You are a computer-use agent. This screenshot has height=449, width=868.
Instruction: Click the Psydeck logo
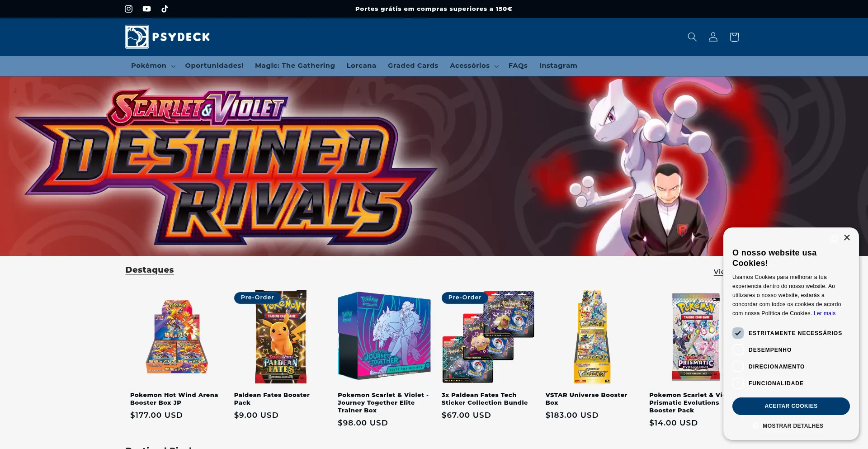tap(168, 37)
